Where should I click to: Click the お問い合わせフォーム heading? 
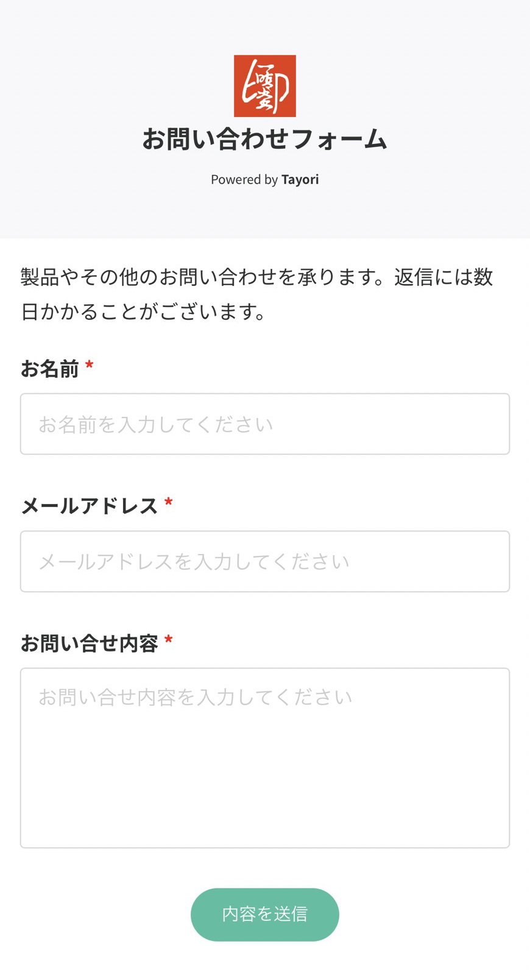(x=265, y=139)
